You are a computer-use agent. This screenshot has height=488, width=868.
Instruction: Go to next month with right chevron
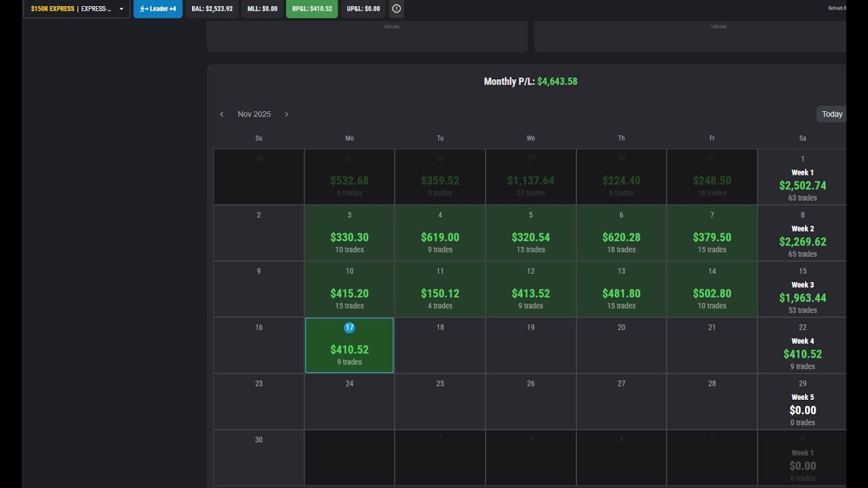286,115
